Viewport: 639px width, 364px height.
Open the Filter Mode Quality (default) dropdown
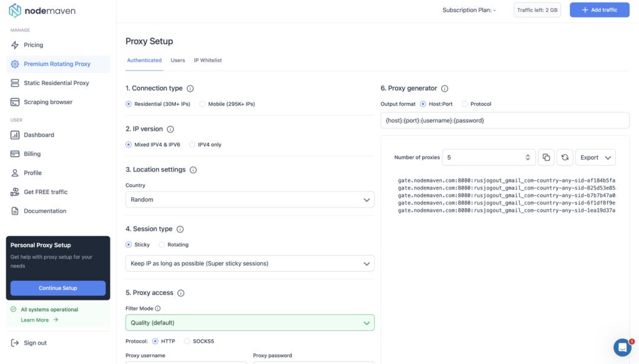point(250,322)
